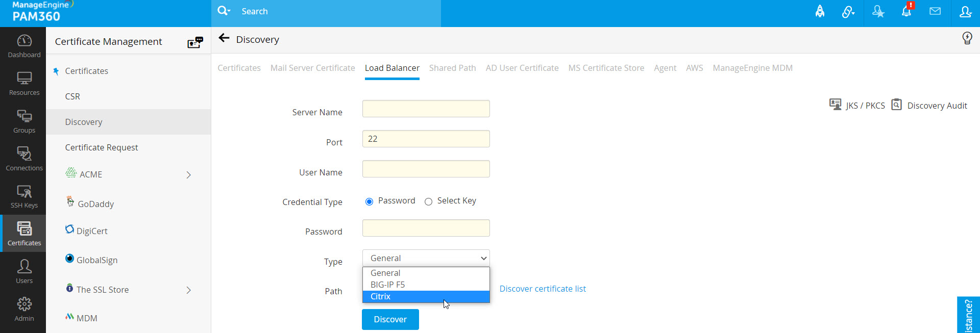The height and width of the screenshot is (333, 980).
Task: Switch to the Mail Server Certificate tab
Action: point(312,68)
